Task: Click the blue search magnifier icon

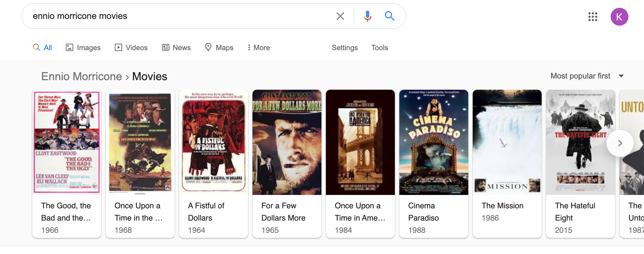Action: coord(389,16)
